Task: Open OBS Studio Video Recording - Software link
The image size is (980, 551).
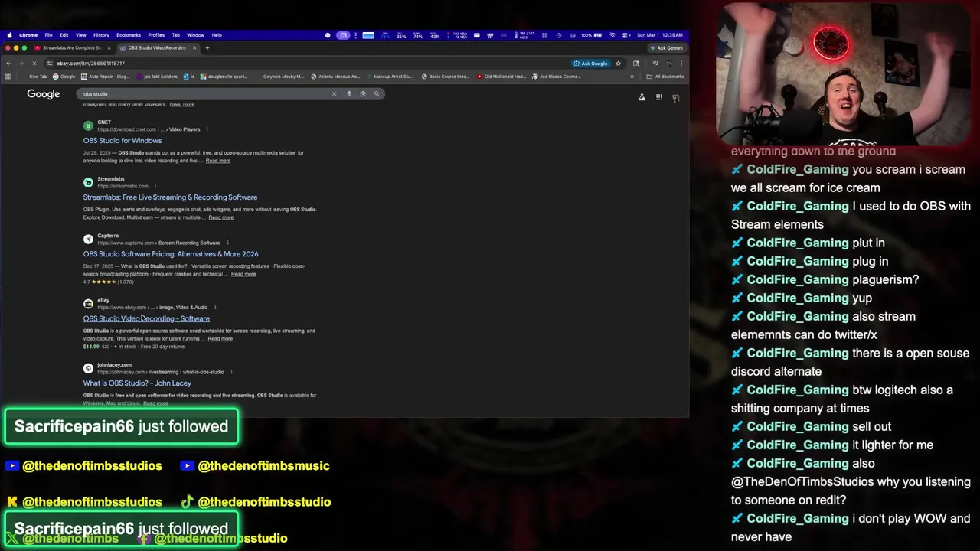Action: pyautogui.click(x=146, y=318)
